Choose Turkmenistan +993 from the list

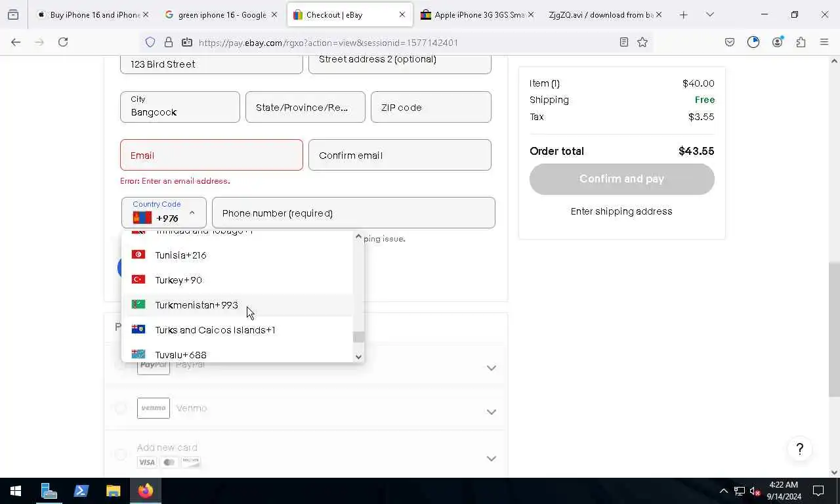pos(238,304)
